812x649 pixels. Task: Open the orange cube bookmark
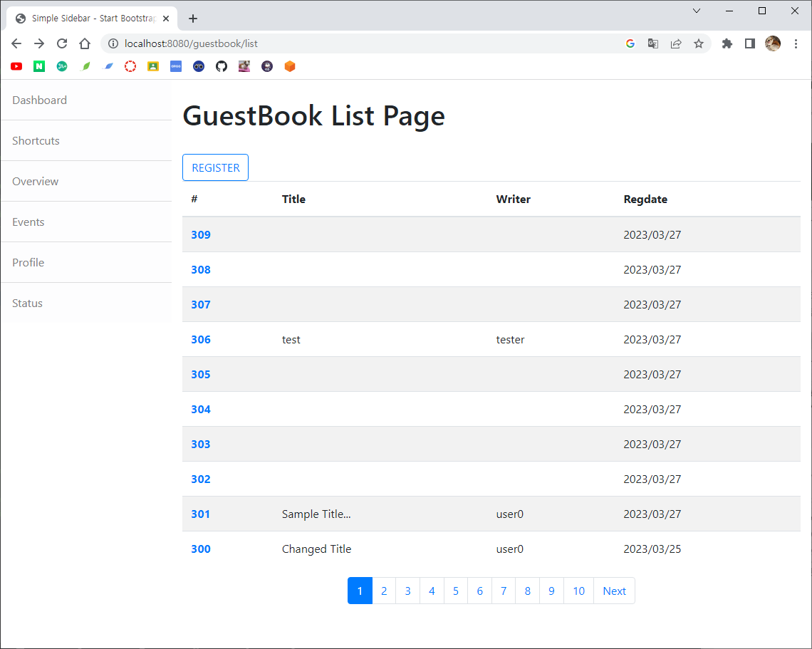pos(290,66)
